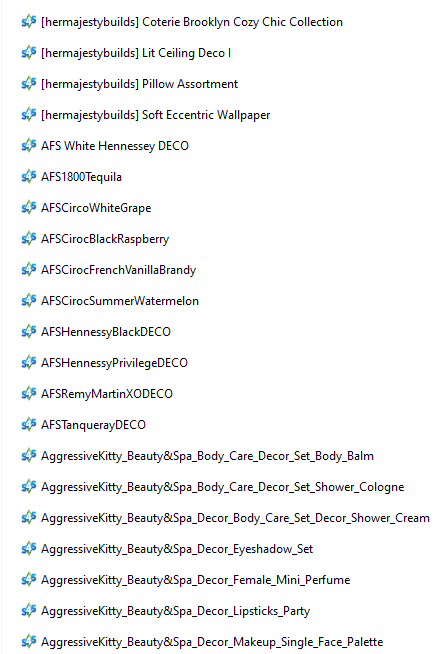The width and height of the screenshot is (434, 654).
Task: Select the AggressiveKitty Makeup_Single_Face_Palette name
Action: [x=212, y=642]
